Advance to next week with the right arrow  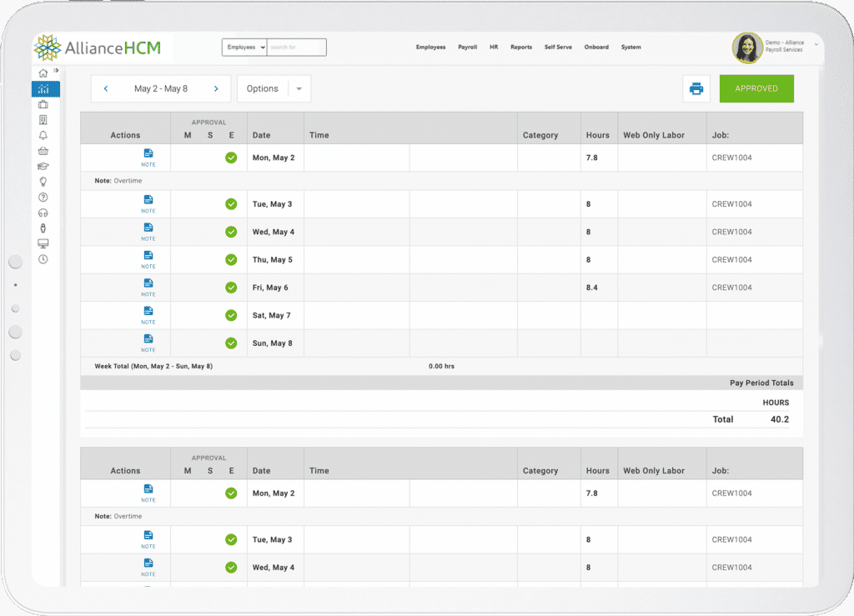(217, 88)
